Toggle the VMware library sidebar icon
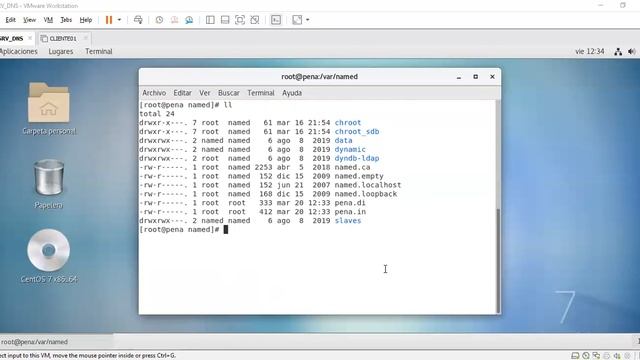 click(210, 20)
